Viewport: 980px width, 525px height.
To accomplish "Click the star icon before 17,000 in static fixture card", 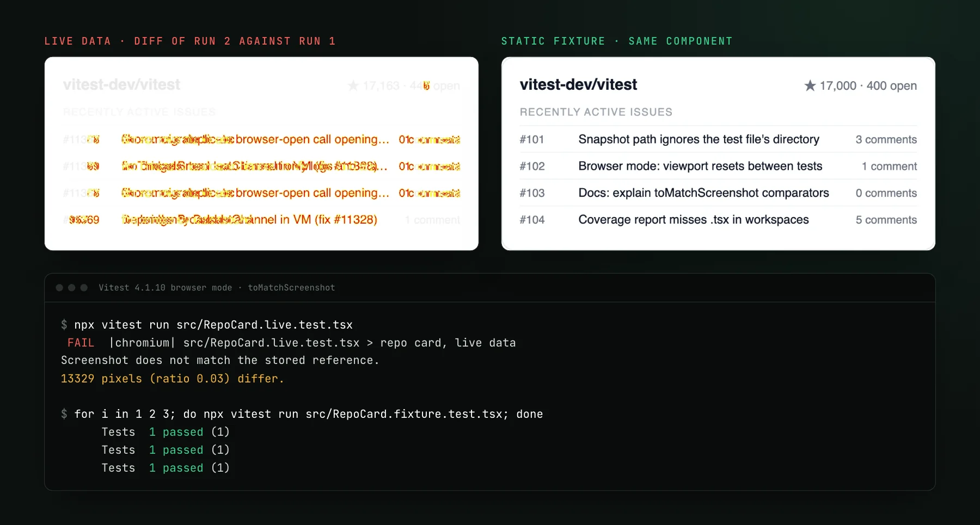I will tap(810, 85).
